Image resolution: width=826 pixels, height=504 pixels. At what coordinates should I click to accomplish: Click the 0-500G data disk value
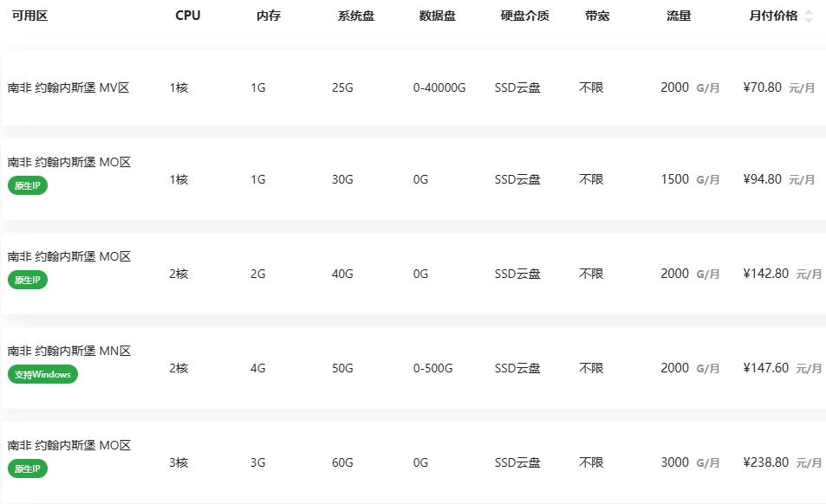click(433, 368)
